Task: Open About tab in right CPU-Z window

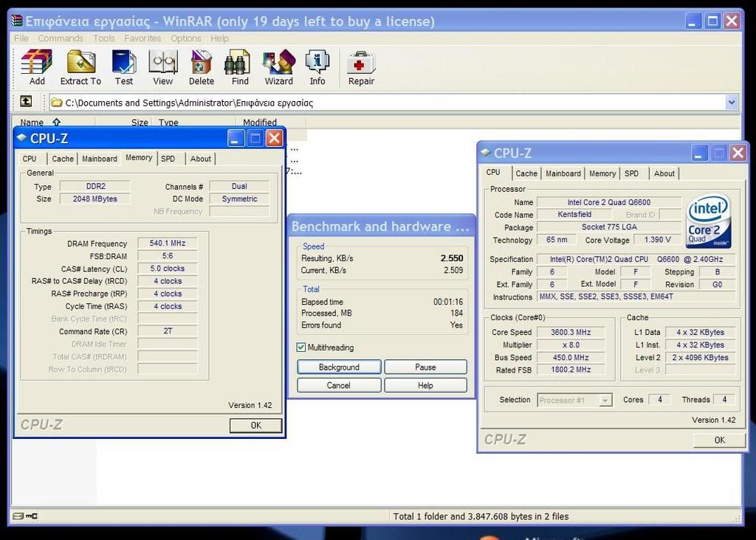Action: (x=664, y=173)
